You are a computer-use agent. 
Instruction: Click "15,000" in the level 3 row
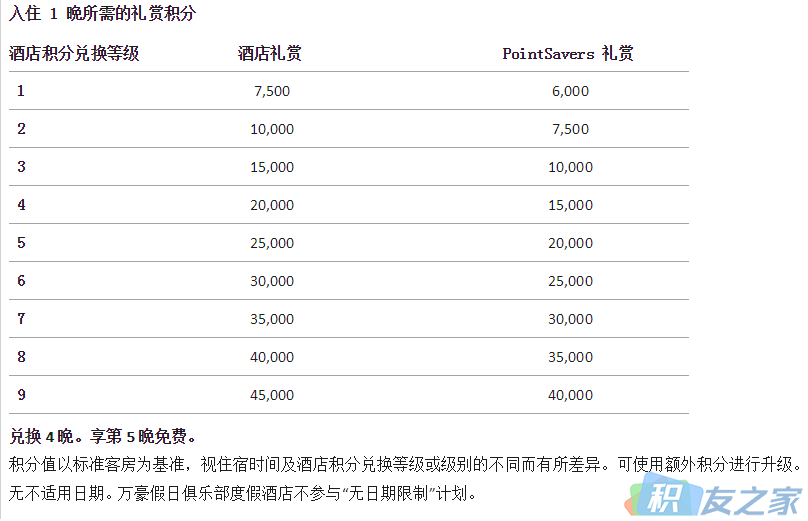[272, 167]
